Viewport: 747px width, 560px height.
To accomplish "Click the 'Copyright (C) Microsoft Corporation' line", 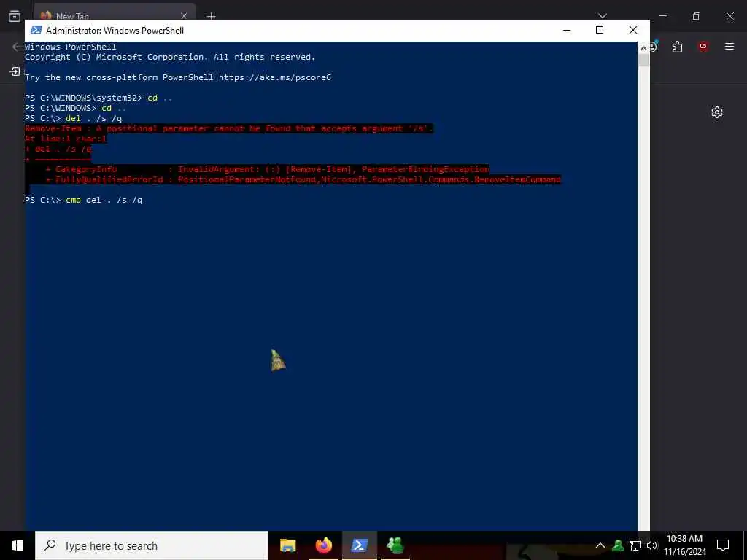I will 170,57.
